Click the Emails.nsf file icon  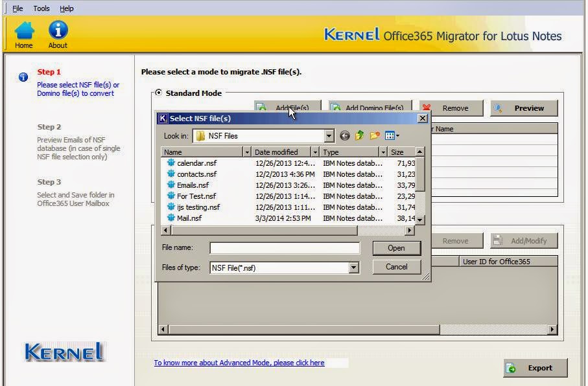(x=171, y=185)
